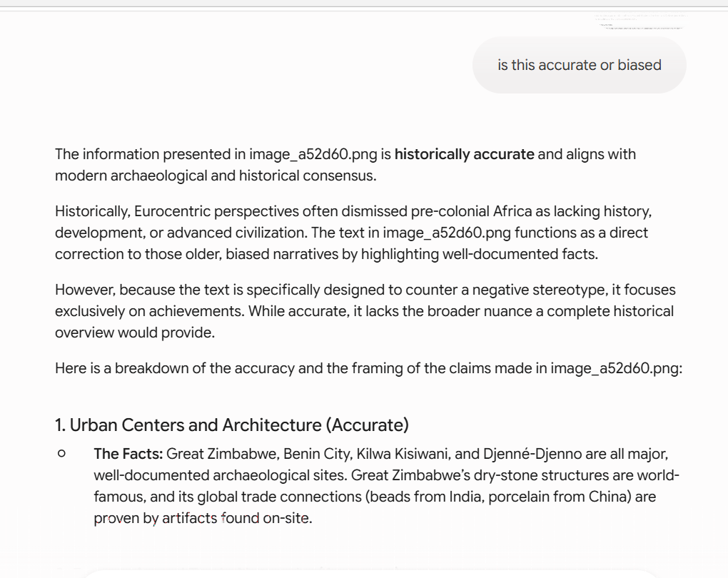Click image_a52d60.png in the Eurocentric perspectives paragraph
The image size is (728, 578).
coord(447,233)
